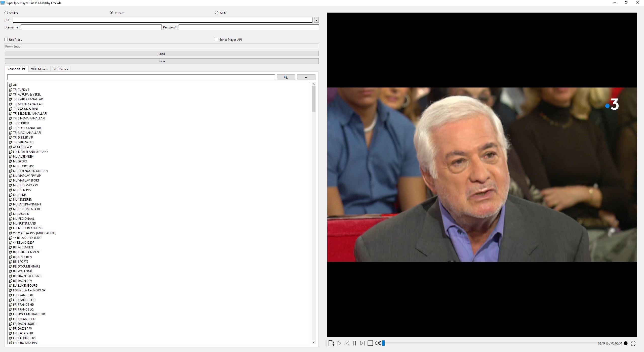Click the Proxy Entry field
Viewport: 644px width, 352px height.
(162, 47)
